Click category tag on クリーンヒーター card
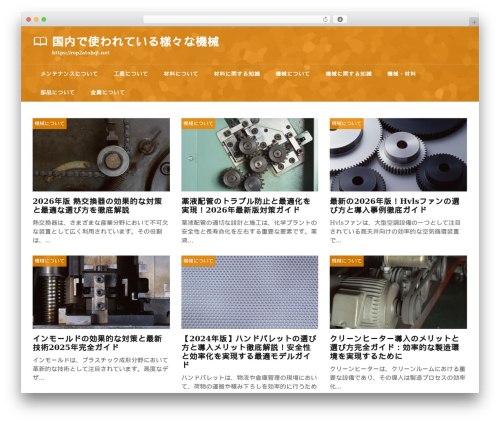500x423 pixels. [x=347, y=261]
